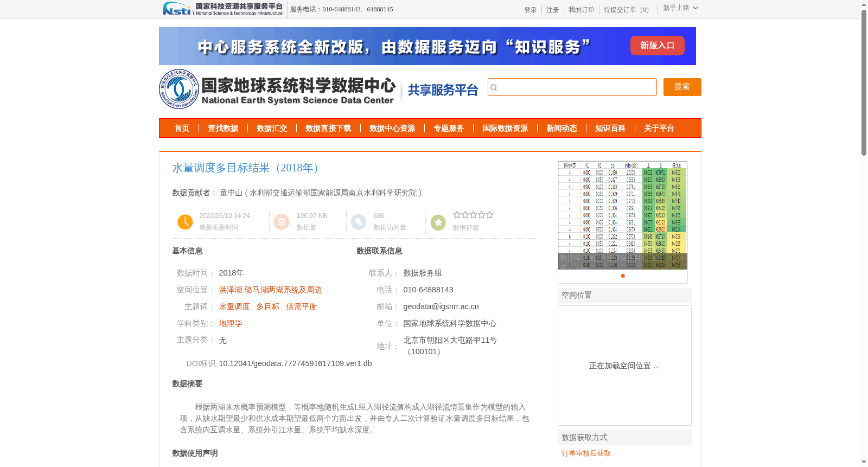Screen dimensions: 868x467
Task: Click the green star rating icon
Action: tap(438, 222)
